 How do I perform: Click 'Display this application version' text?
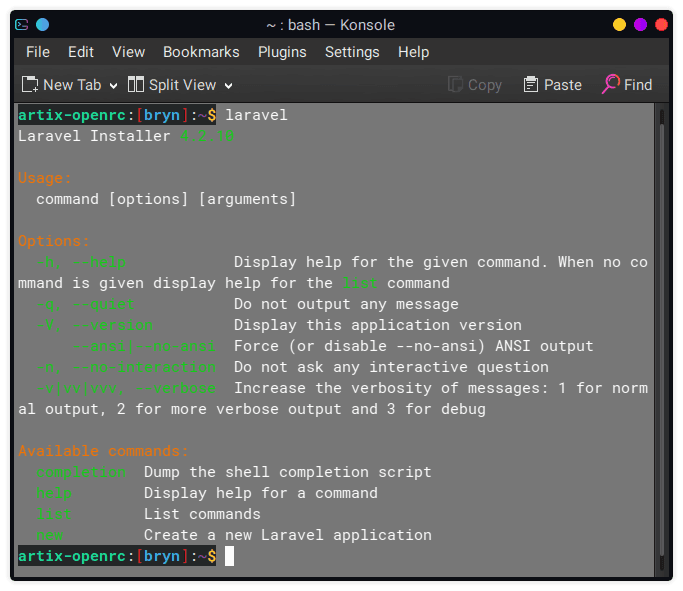378,325
